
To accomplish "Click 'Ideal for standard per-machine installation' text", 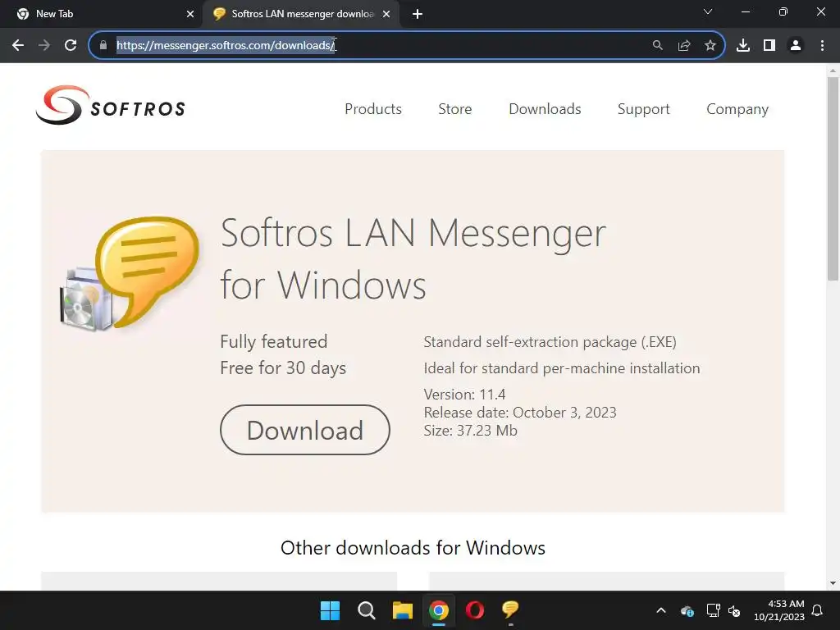I will pos(561,368).
